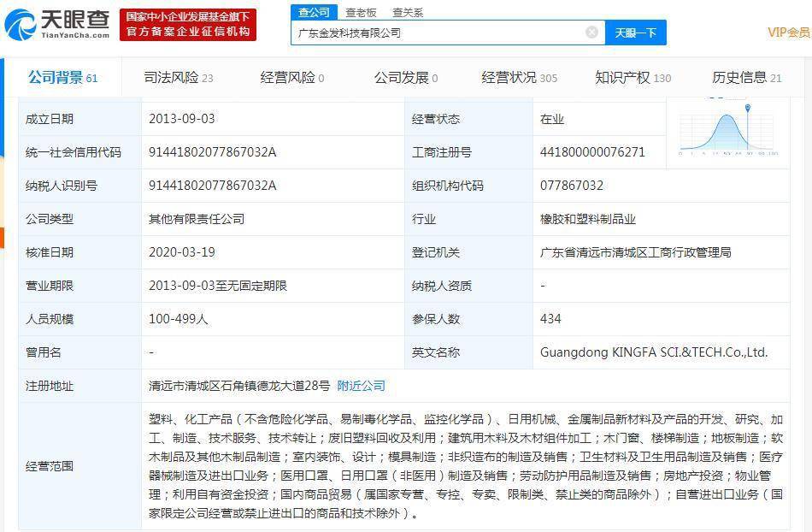Open the VIP会员 link

(789, 33)
